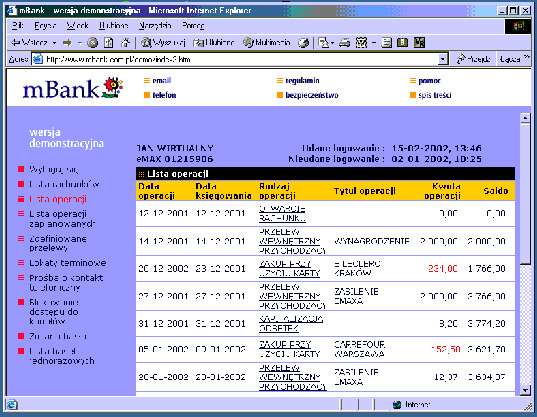Screen dimensions: 537x417
Task: Click the WYNAGRODZENIE title cell
Action: click(372, 241)
